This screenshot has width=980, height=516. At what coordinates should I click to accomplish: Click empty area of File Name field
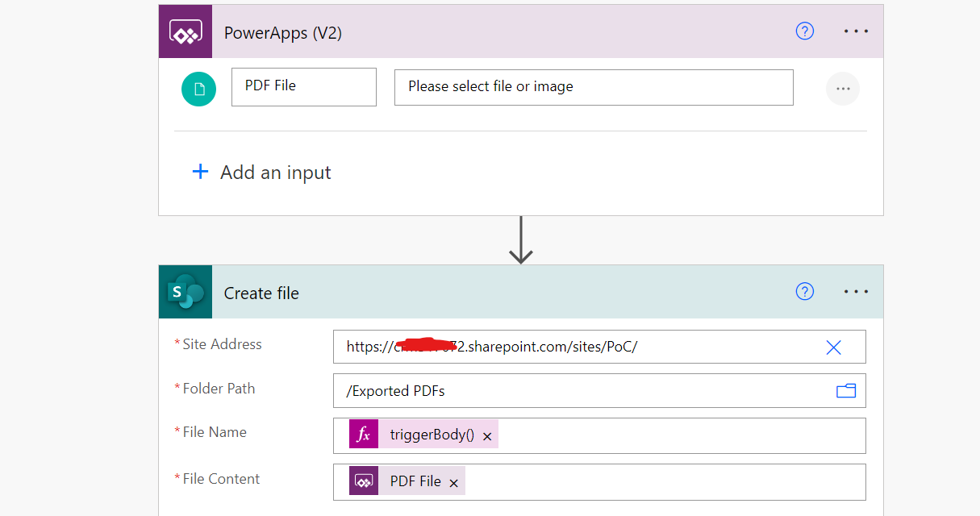(682, 435)
